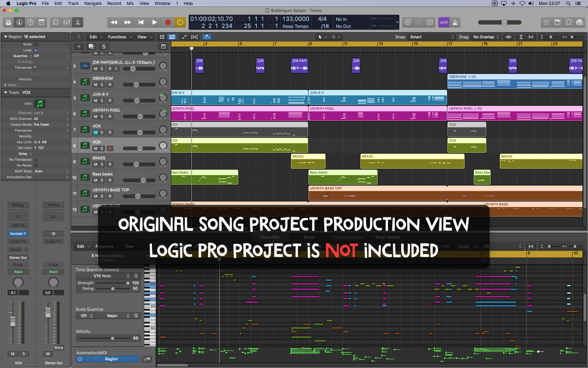Expand the More region parameters
588x368 pixels.
point(5,85)
